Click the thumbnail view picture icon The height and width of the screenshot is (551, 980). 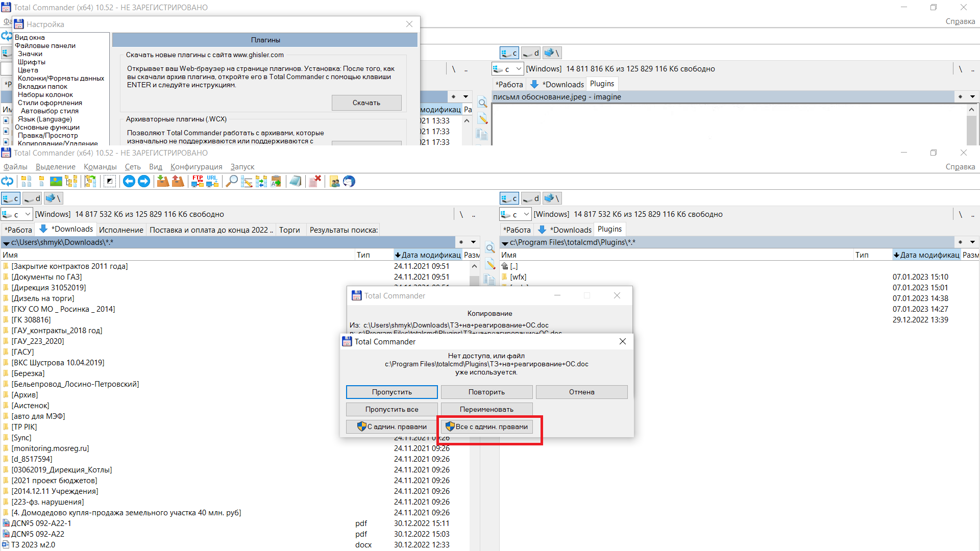click(x=56, y=182)
